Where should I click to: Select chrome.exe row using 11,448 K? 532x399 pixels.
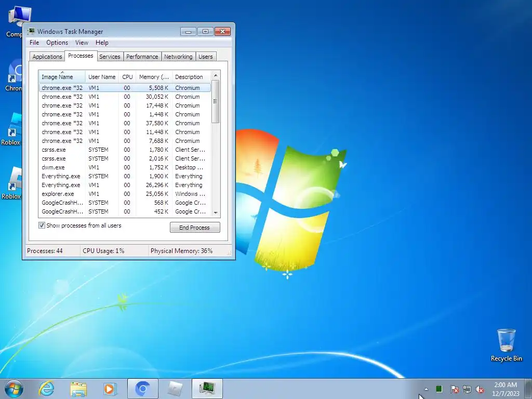point(125,132)
